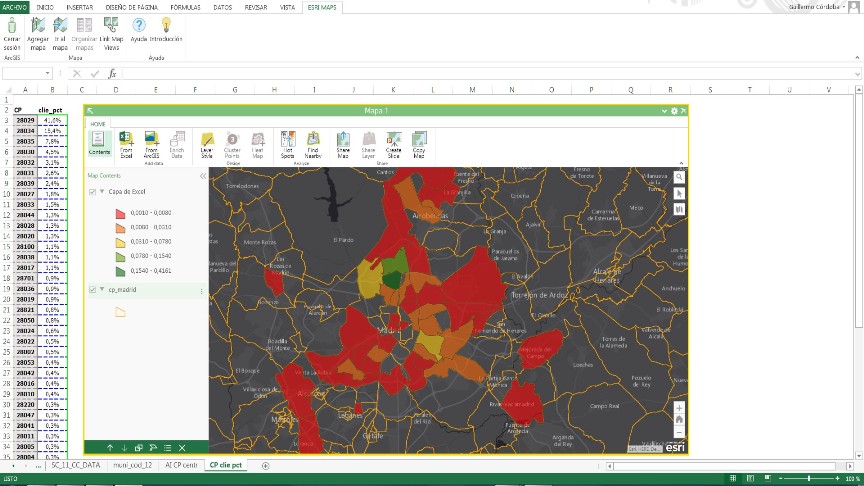This screenshot has width=864, height=486.
Task: Move layer down in Map Contents
Action: click(124, 448)
